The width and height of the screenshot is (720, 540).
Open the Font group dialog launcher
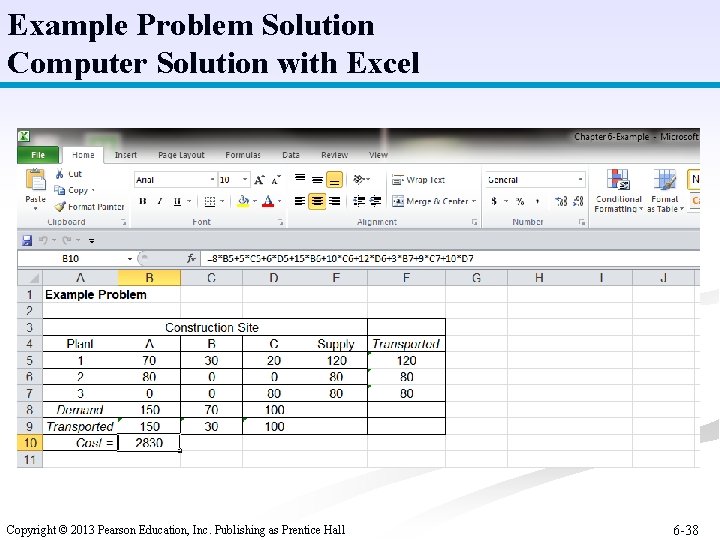[281, 222]
